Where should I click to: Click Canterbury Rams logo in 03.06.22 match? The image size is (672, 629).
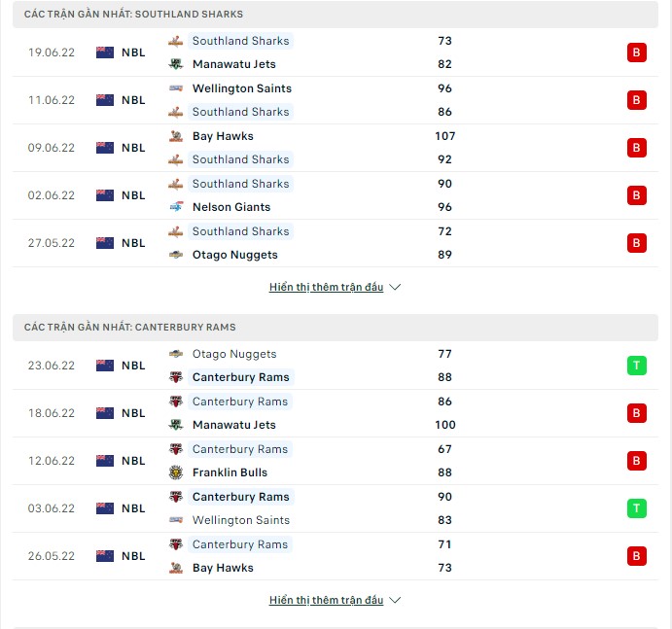tap(176, 497)
